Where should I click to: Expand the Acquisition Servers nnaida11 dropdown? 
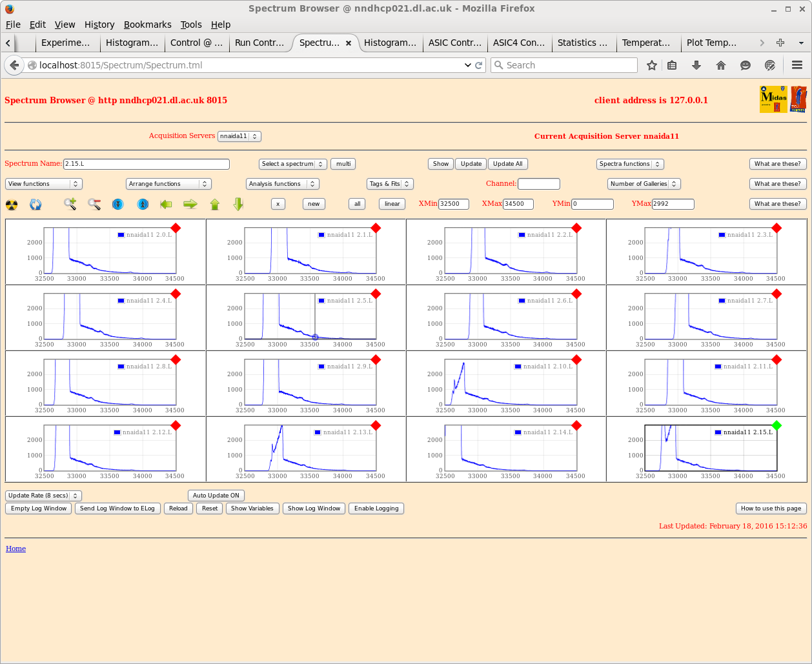239,136
